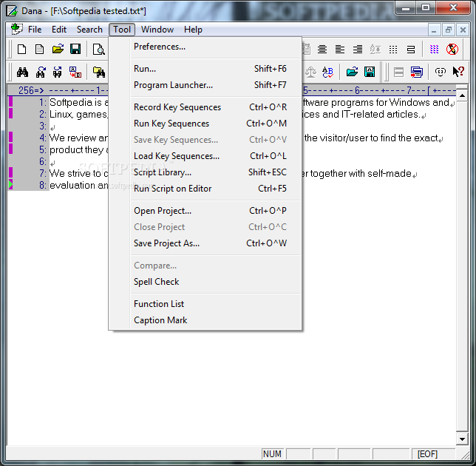Click the black dotted grid icon
476x466 pixels.
pyautogui.click(x=393, y=50)
